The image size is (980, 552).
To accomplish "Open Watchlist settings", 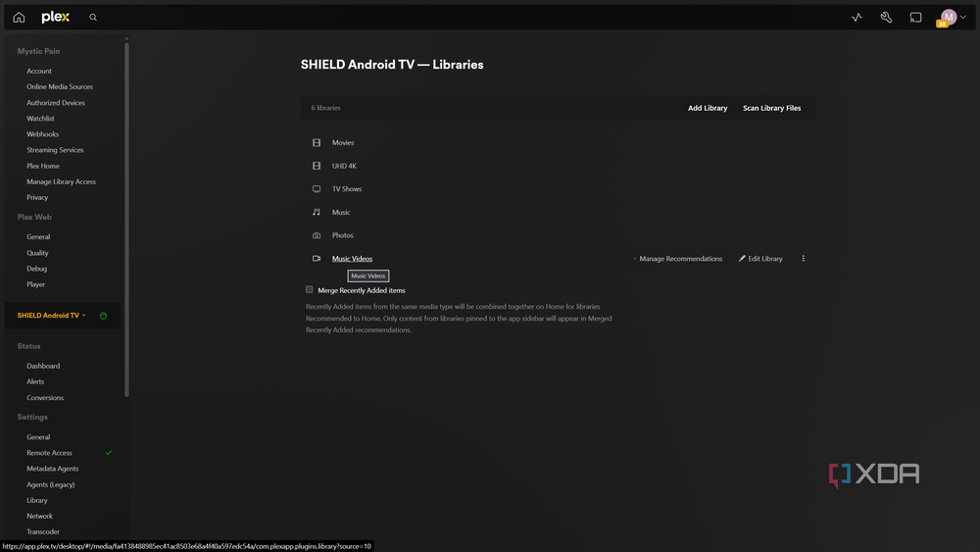I will (40, 119).
